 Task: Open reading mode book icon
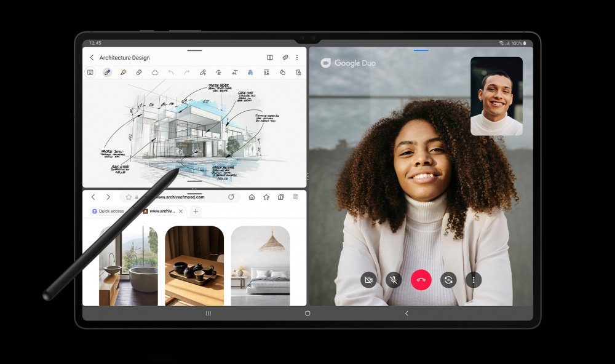pyautogui.click(x=270, y=58)
